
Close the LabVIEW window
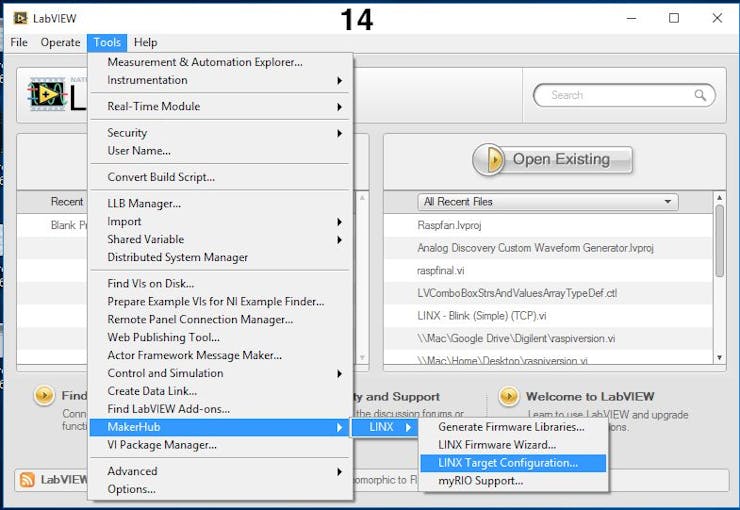pos(717,18)
